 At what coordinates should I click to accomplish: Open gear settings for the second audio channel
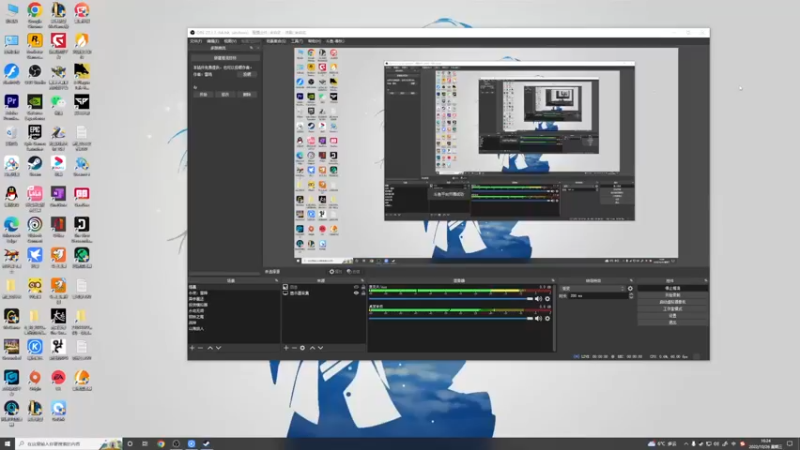[x=547, y=318]
